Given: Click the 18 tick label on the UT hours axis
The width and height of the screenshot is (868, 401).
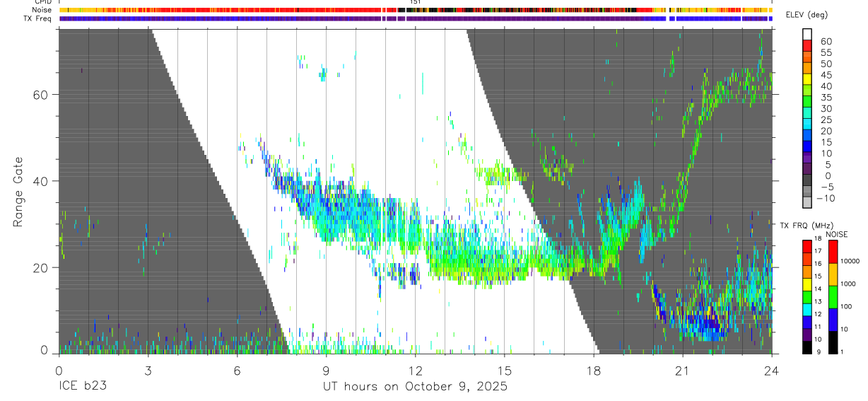Looking at the screenshot, I should (593, 370).
